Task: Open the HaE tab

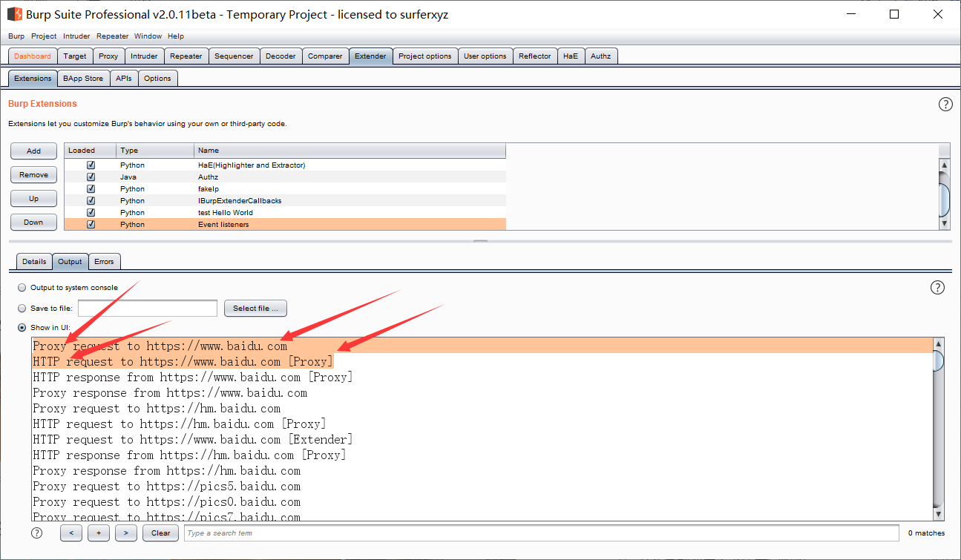Action: [571, 56]
